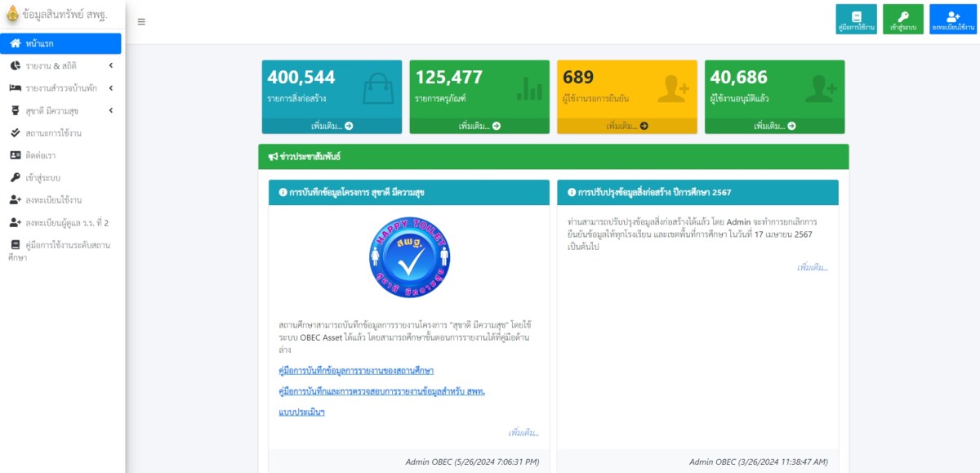
Task: Click the contact card icon for ติดต่อเรา
Action: point(16,155)
